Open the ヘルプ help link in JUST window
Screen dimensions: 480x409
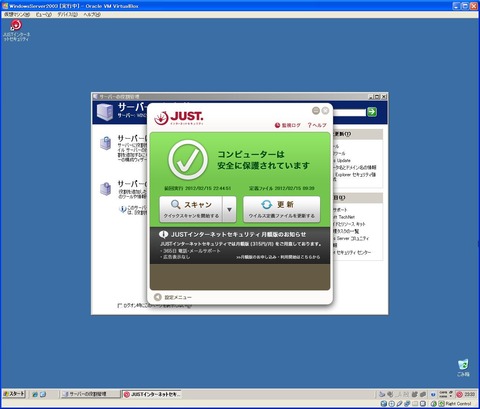click(x=317, y=125)
